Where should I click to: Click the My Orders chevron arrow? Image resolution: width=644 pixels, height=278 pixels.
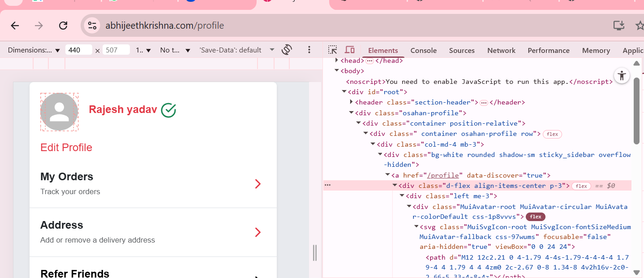[258, 184]
